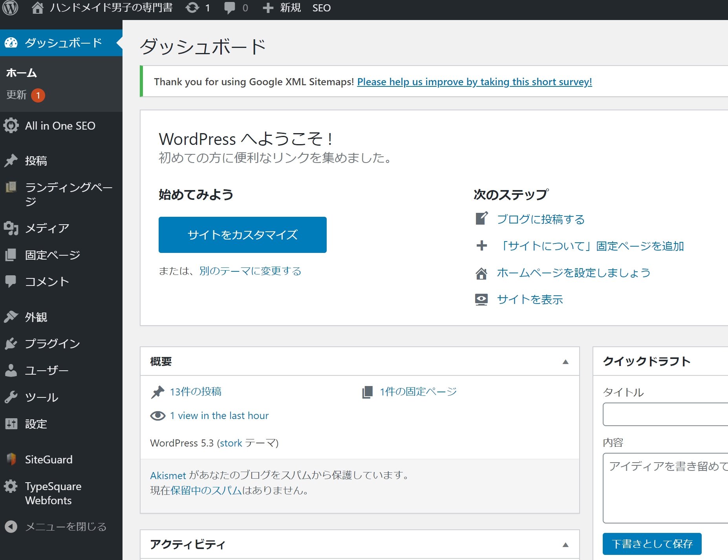Screen dimensions: 728x560
Task: Click the collapse menu arrow icon
Action: pyautogui.click(x=11, y=526)
